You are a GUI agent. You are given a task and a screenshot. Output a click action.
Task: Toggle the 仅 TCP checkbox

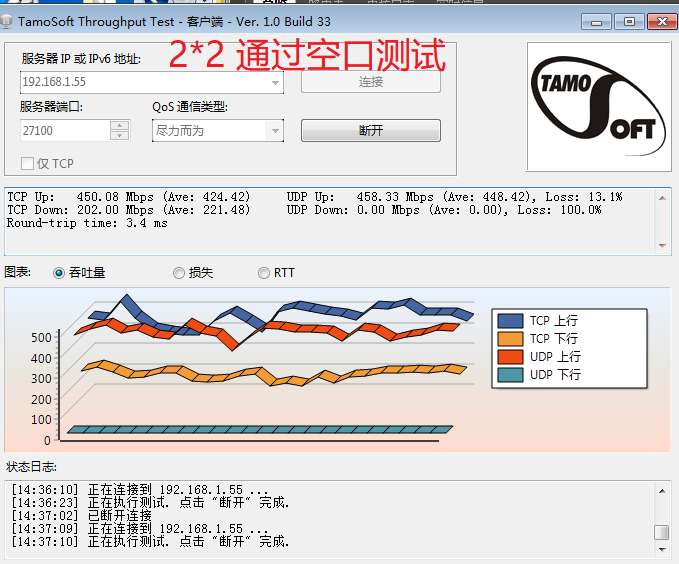[27, 164]
